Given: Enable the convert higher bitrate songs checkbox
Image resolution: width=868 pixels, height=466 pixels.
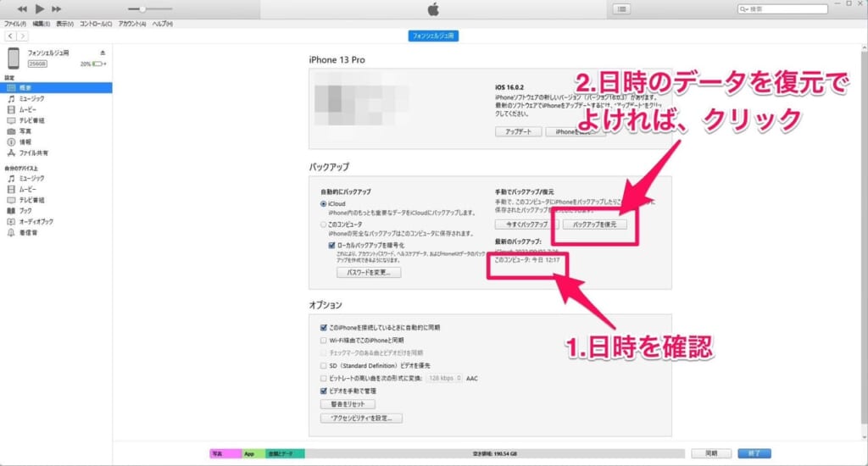Looking at the screenshot, I should 324,379.
